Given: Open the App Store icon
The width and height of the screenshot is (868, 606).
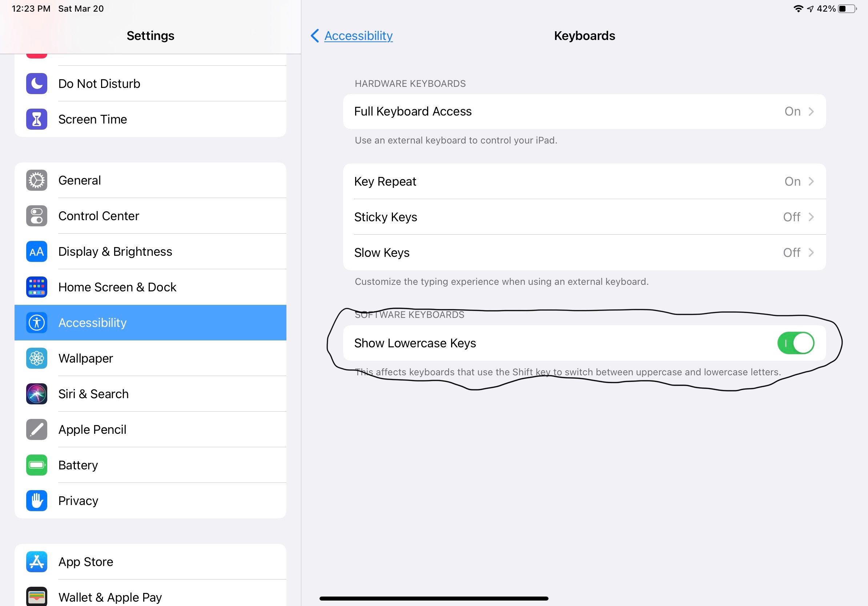Looking at the screenshot, I should coord(37,561).
